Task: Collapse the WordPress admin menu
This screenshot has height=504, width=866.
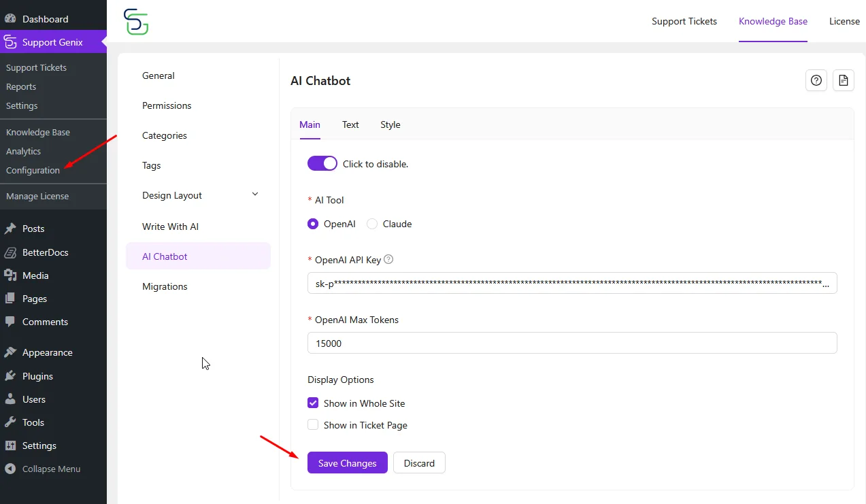Action: pyautogui.click(x=42, y=469)
